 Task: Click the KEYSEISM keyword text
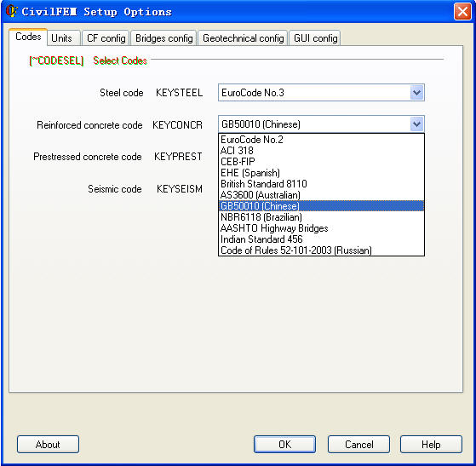click(180, 189)
